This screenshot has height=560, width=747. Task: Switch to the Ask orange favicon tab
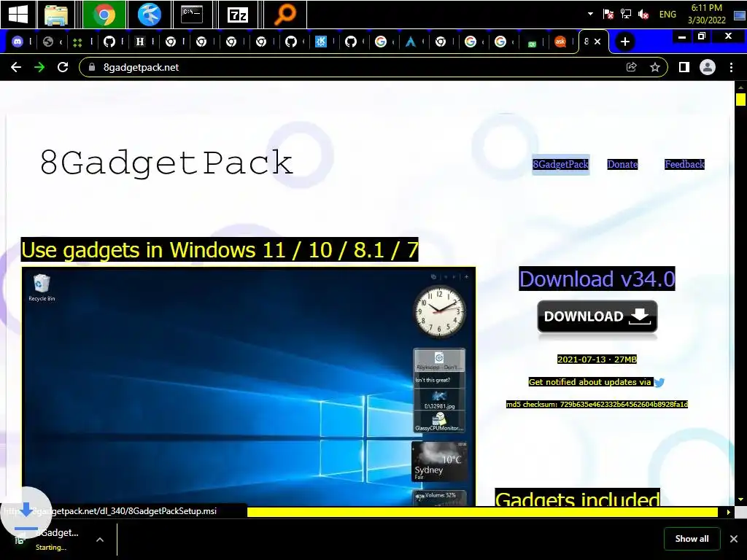point(560,42)
